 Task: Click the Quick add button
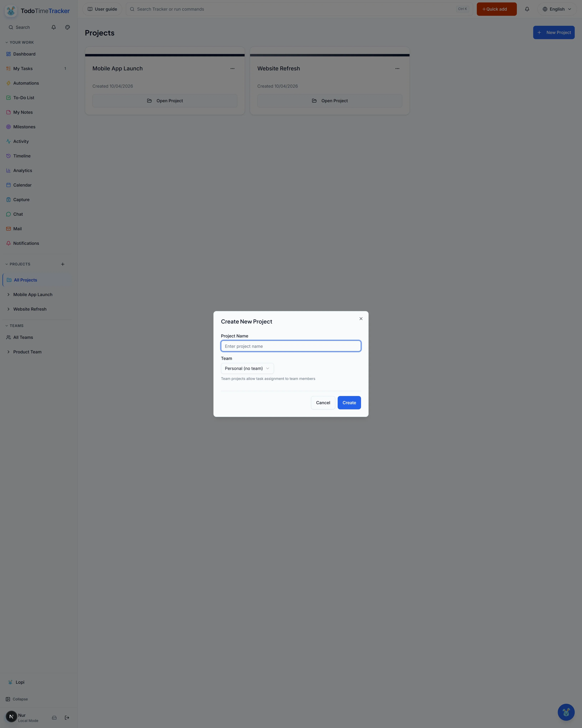(x=496, y=9)
